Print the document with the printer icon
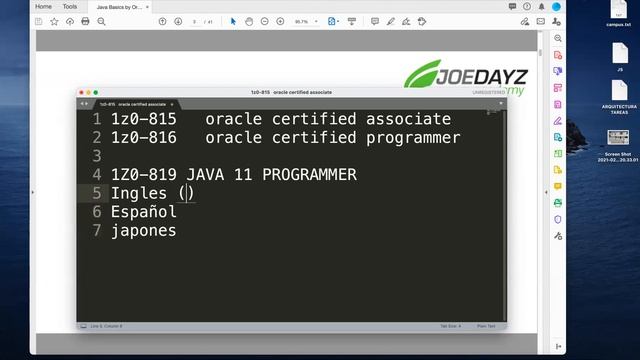The image size is (640, 360). [x=85, y=22]
